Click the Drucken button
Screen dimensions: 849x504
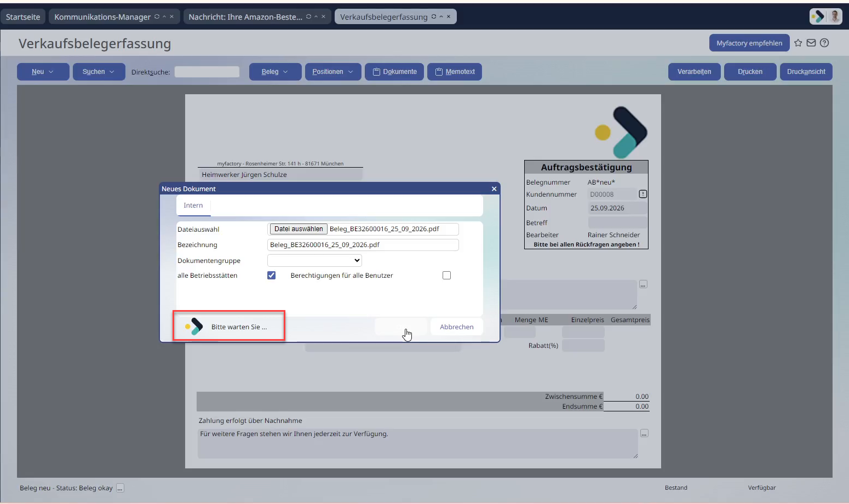click(750, 72)
